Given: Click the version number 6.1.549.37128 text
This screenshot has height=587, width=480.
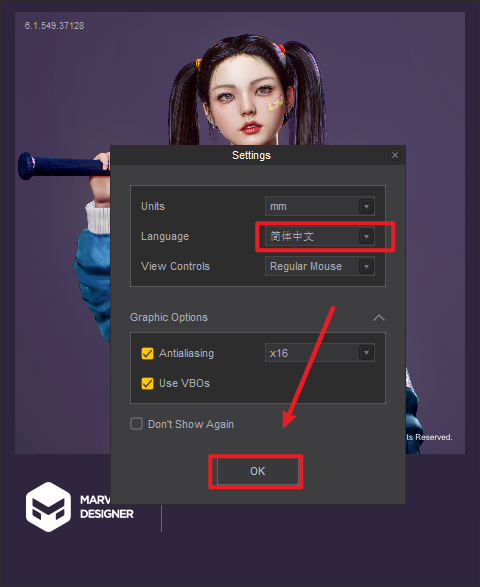Looking at the screenshot, I should click(54, 26).
